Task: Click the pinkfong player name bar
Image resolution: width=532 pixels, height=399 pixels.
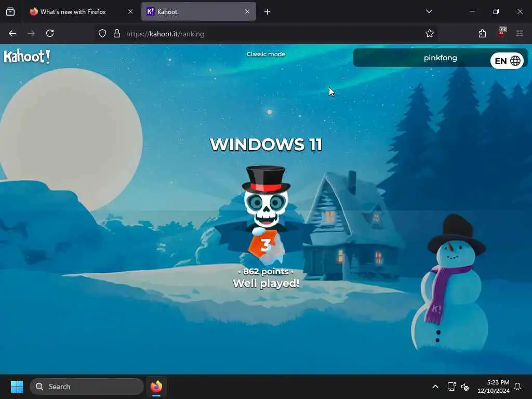Action: coord(440,58)
